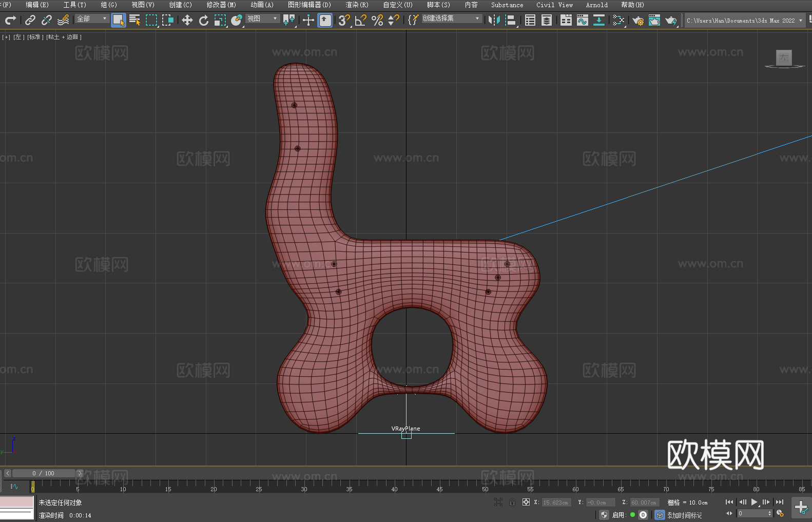Screen dimensions: 812x522
Task: Select the Unlink Selection tool
Action: tap(47, 20)
